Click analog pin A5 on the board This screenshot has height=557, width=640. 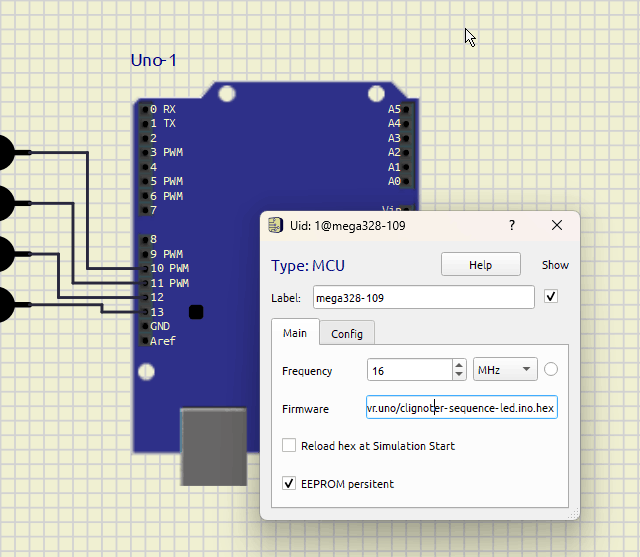click(406, 109)
